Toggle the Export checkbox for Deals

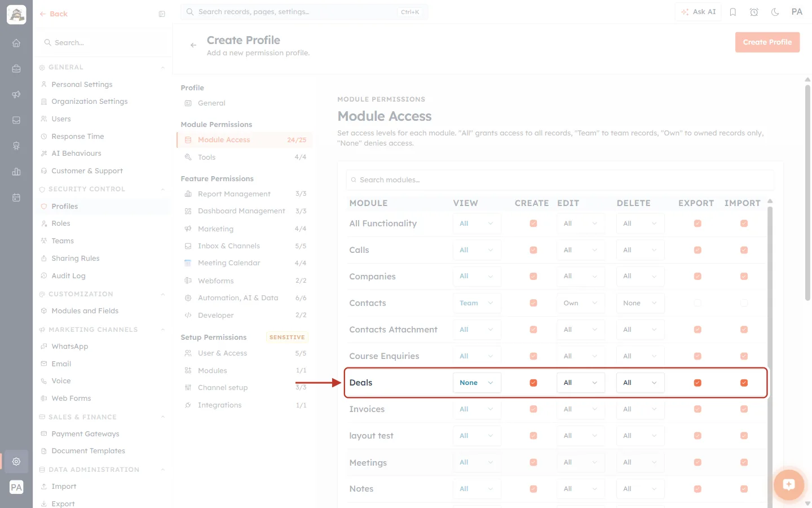[698, 383]
